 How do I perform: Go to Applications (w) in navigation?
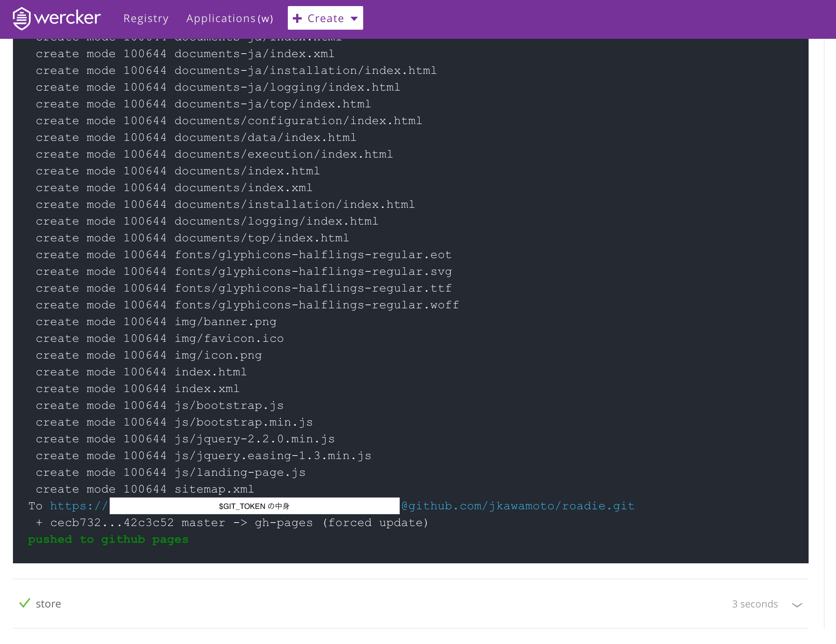[229, 18]
